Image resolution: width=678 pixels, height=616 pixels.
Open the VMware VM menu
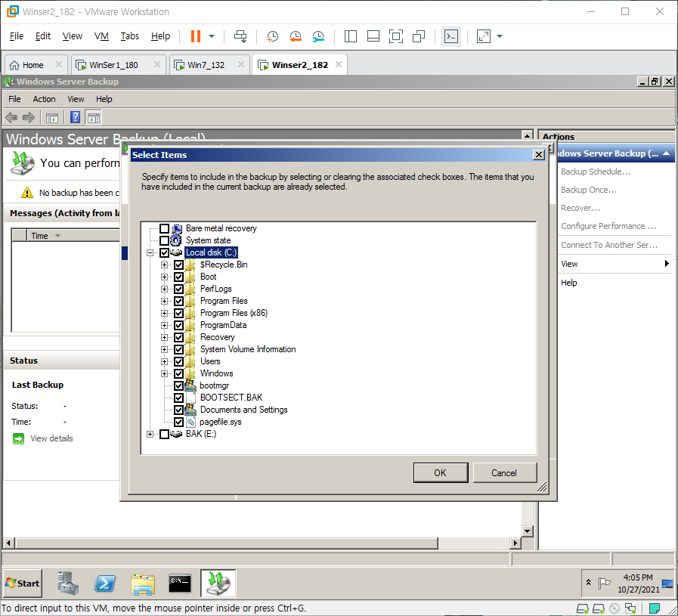point(101,36)
